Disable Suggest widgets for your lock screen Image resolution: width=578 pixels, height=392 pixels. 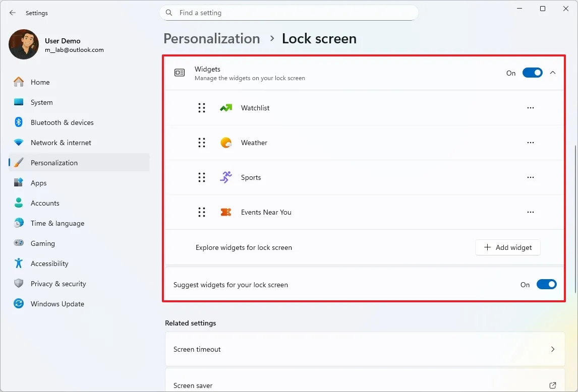pyautogui.click(x=547, y=284)
